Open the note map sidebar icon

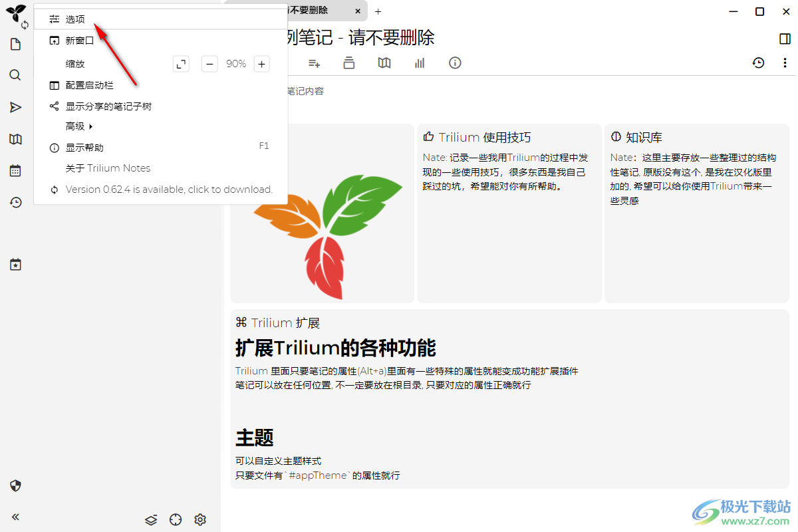[15, 139]
